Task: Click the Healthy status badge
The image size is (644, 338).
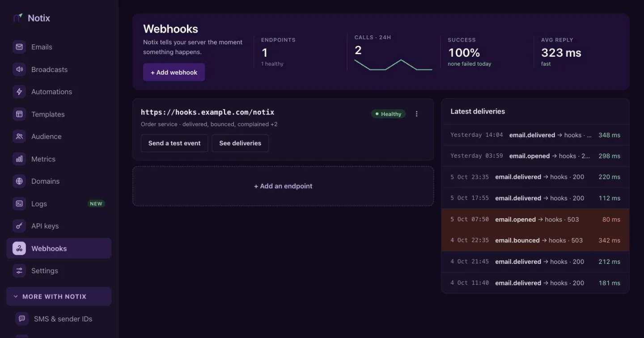Action: 389,114
